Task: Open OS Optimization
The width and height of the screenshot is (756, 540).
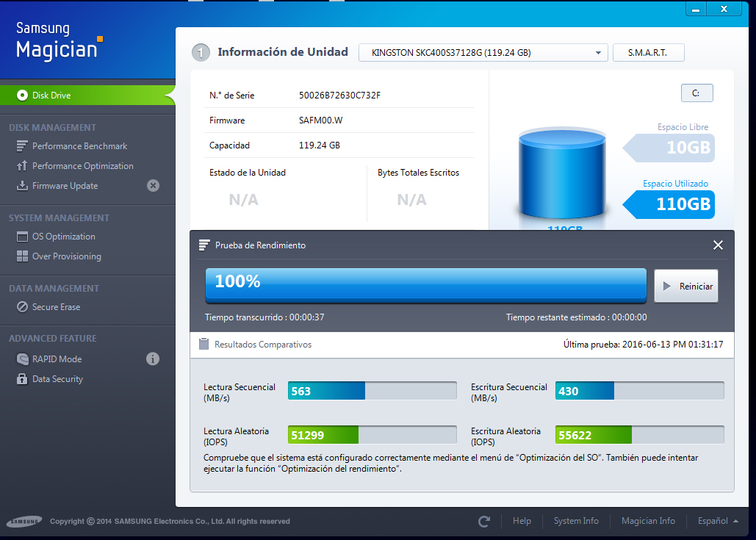Action: (x=64, y=237)
